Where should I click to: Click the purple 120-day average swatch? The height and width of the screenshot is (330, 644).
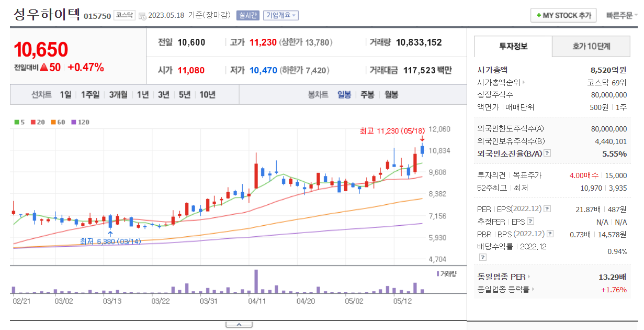74,122
